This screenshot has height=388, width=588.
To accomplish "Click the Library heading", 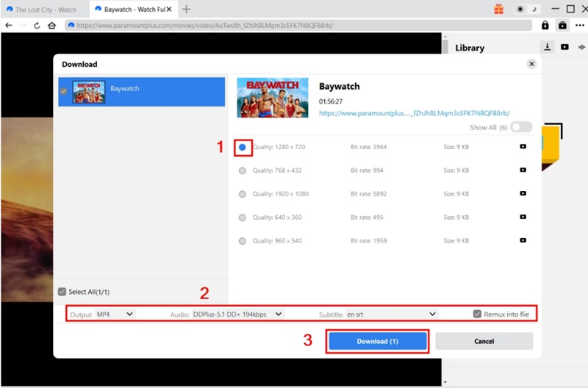I will 470,48.
